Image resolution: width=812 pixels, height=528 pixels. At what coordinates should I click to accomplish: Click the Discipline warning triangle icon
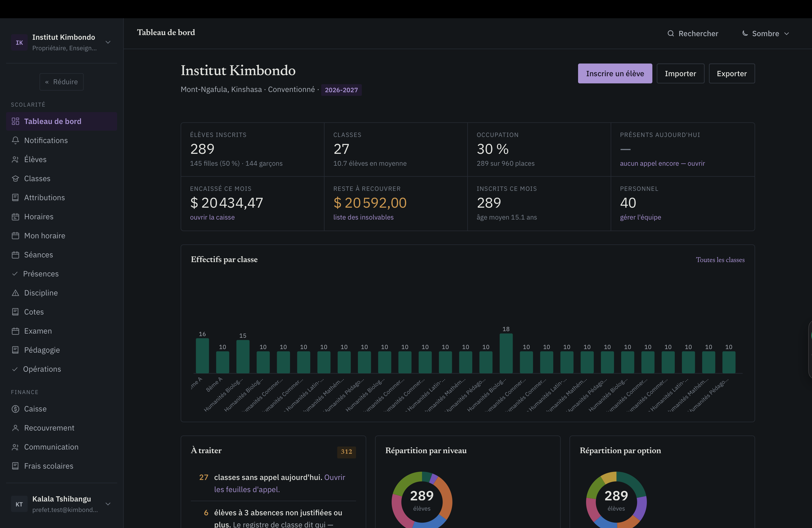tap(15, 293)
